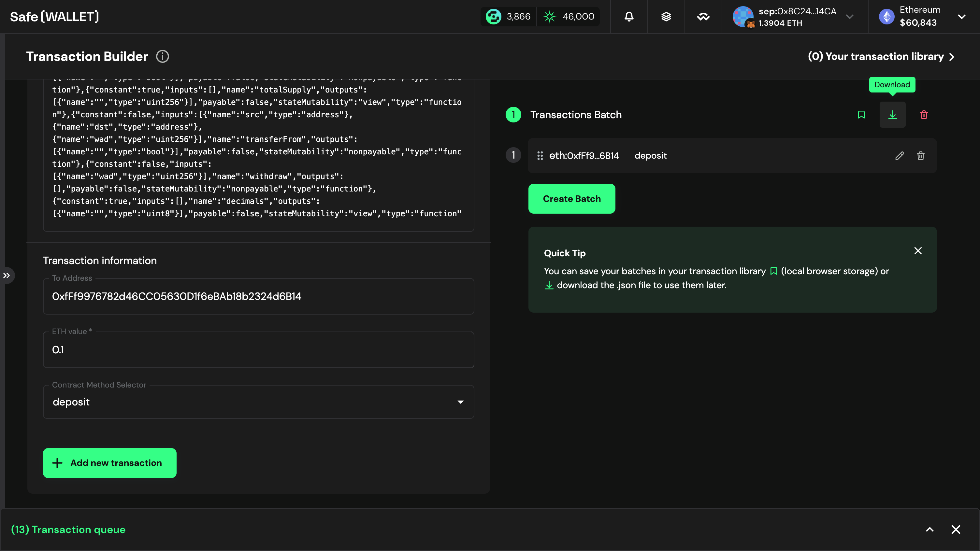Edit the deposit transaction

(x=899, y=156)
